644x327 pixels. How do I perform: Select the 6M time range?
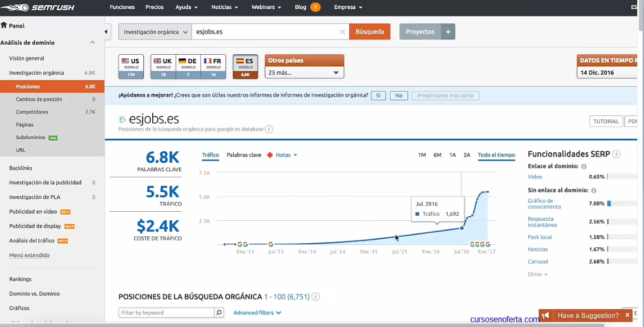[438, 155]
